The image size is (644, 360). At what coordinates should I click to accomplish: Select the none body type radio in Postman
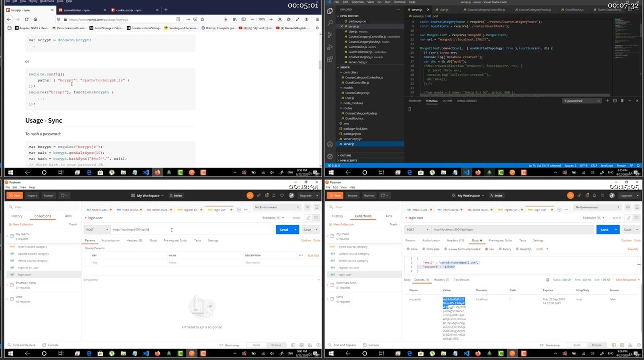pyautogui.click(x=408, y=249)
